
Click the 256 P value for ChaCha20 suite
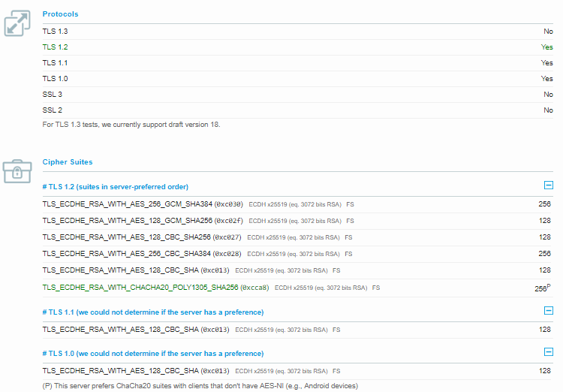click(x=543, y=288)
